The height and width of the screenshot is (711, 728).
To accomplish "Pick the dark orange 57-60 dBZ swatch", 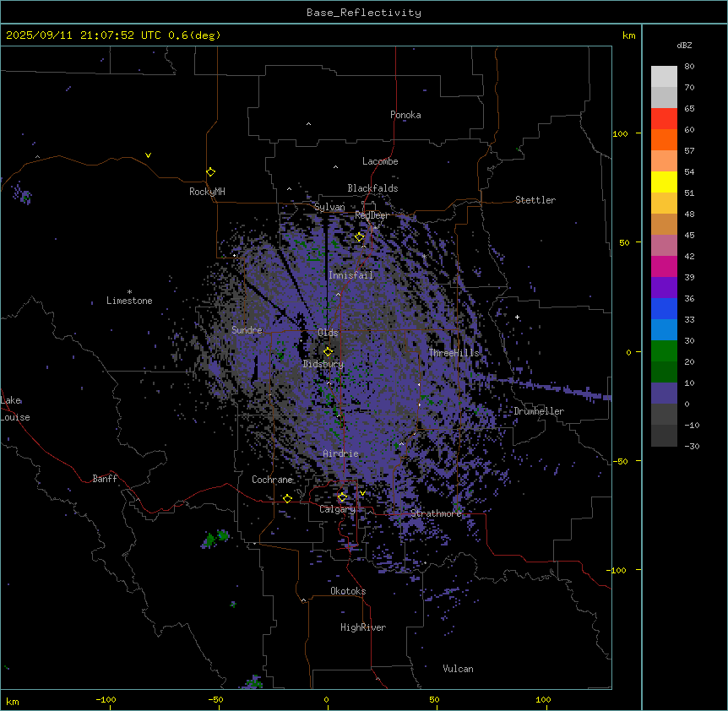I will tap(664, 139).
